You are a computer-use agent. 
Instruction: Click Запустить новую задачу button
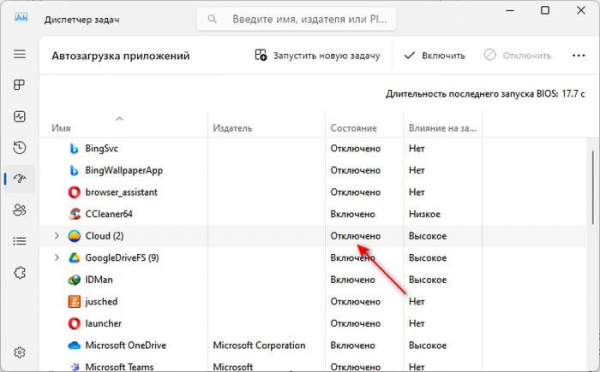[317, 55]
